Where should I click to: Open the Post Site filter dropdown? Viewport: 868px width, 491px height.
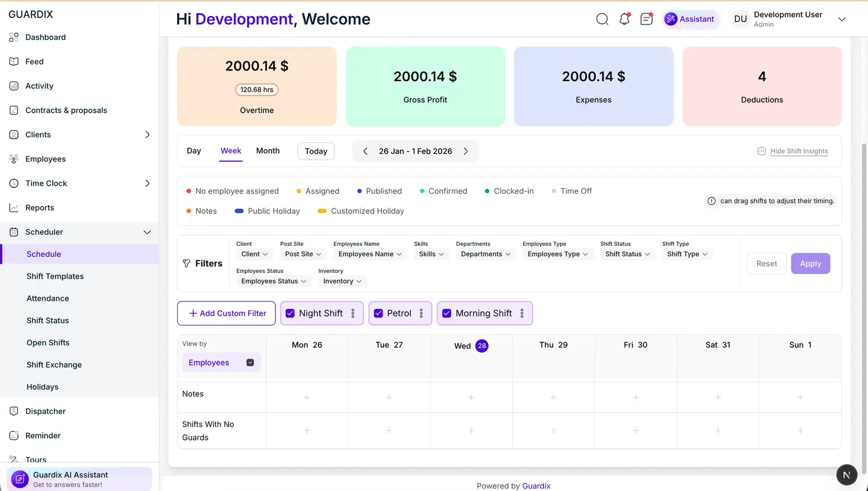click(x=303, y=254)
